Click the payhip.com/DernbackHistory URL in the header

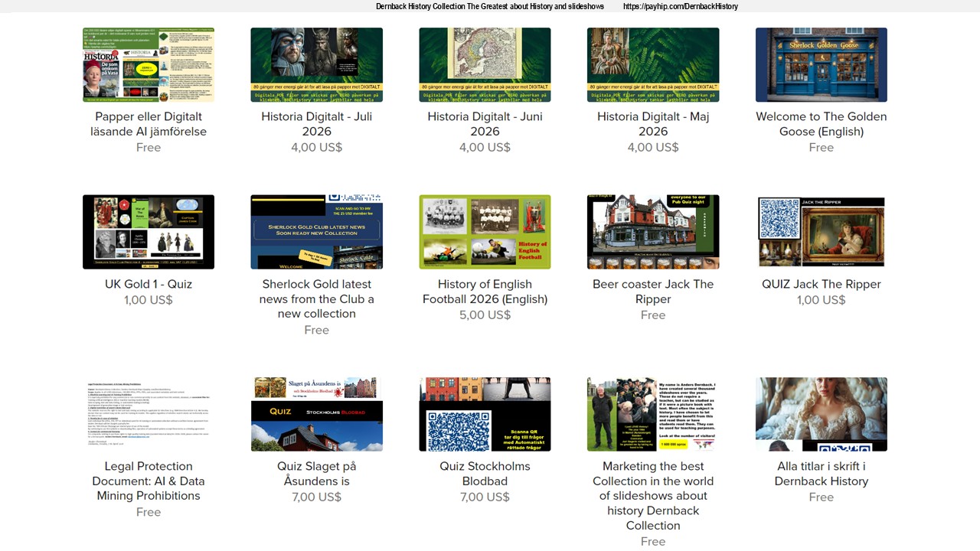(681, 6)
